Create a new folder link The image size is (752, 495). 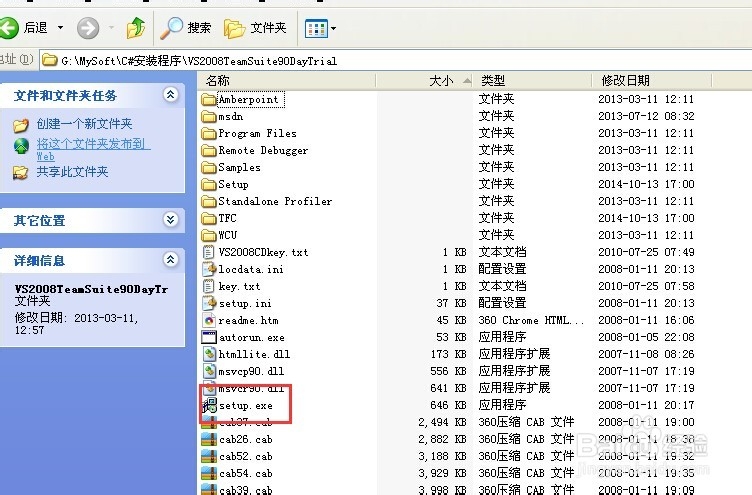click(x=84, y=124)
